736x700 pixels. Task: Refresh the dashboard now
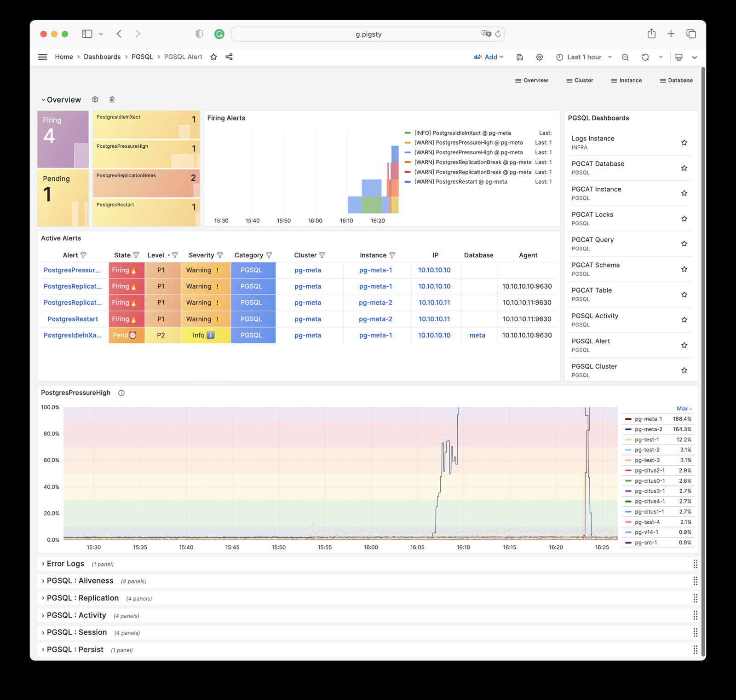pyautogui.click(x=645, y=57)
